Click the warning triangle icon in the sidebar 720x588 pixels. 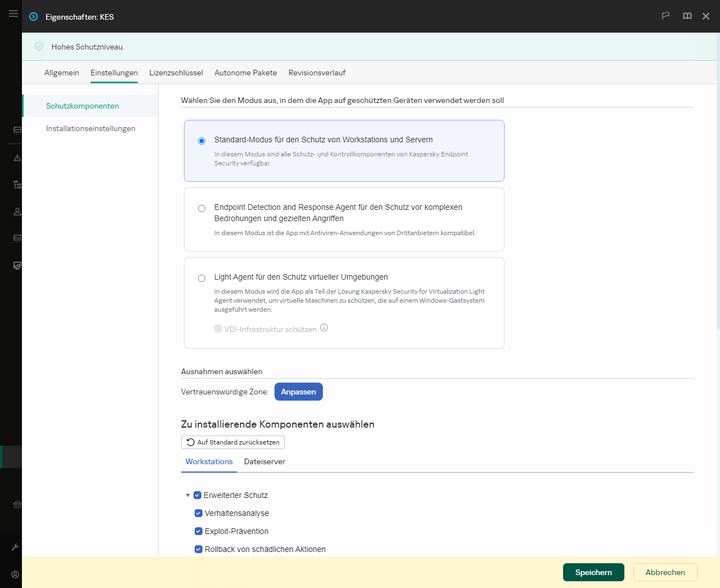point(17,158)
